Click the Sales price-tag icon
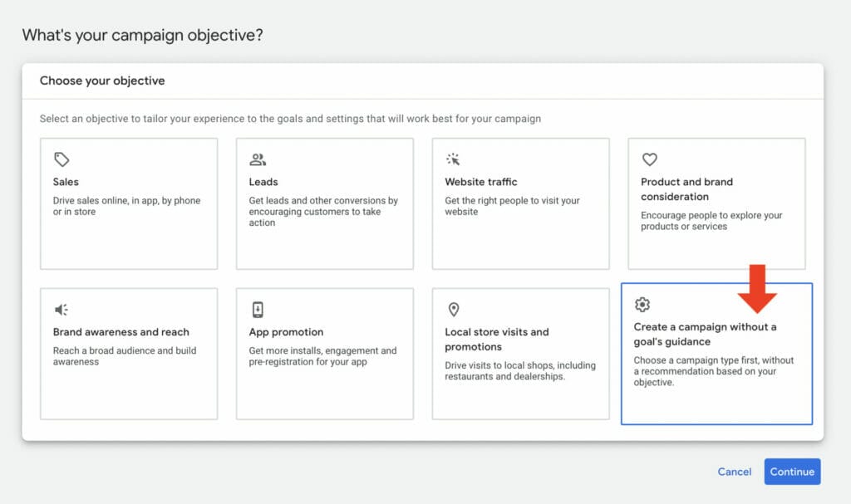Viewport: 851px width, 504px height. [61, 159]
